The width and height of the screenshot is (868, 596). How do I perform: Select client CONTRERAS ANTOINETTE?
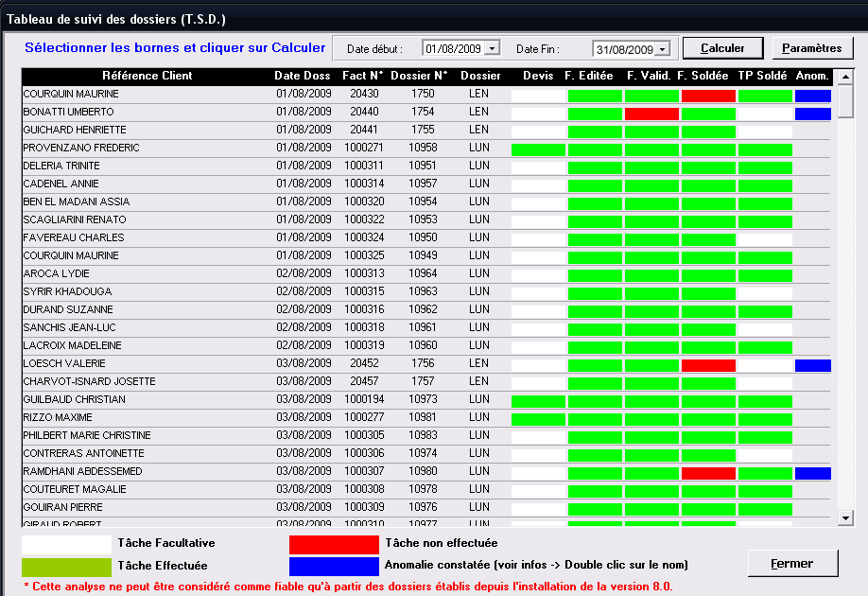83,453
